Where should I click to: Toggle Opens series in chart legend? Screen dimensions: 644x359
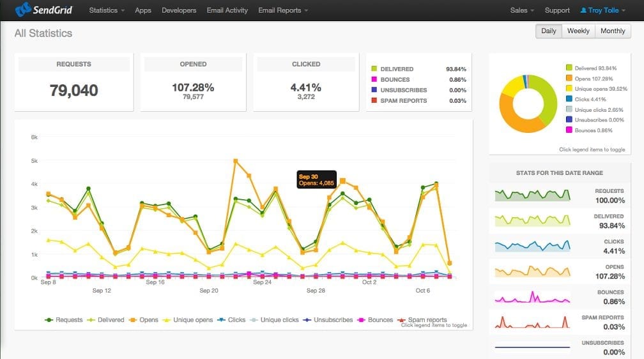pos(143,319)
